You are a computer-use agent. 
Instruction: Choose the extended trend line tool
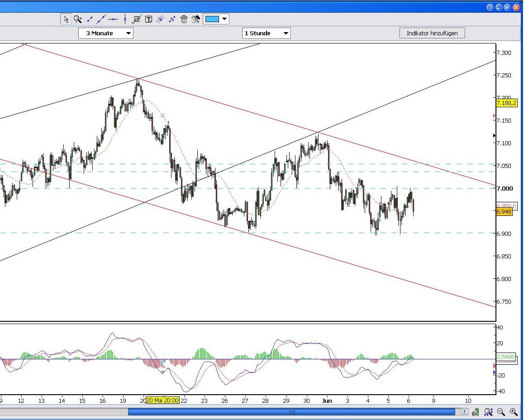(x=101, y=19)
